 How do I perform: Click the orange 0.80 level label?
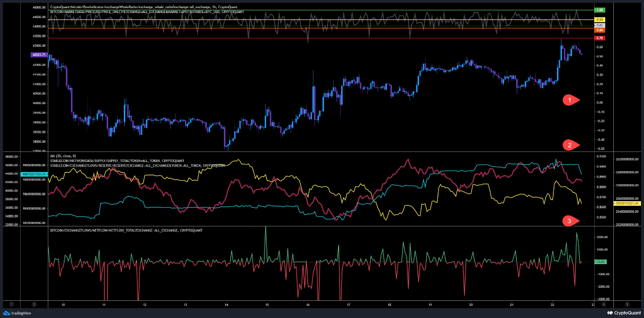tap(599, 30)
